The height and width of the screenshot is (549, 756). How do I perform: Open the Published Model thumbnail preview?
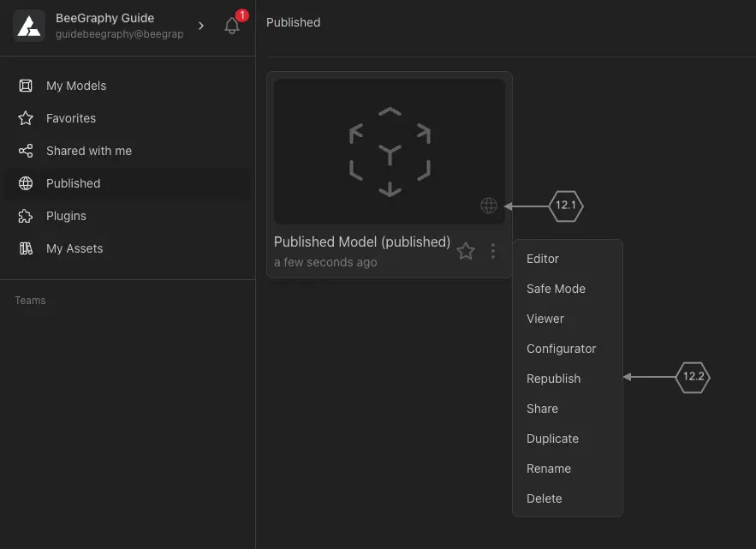(390, 152)
